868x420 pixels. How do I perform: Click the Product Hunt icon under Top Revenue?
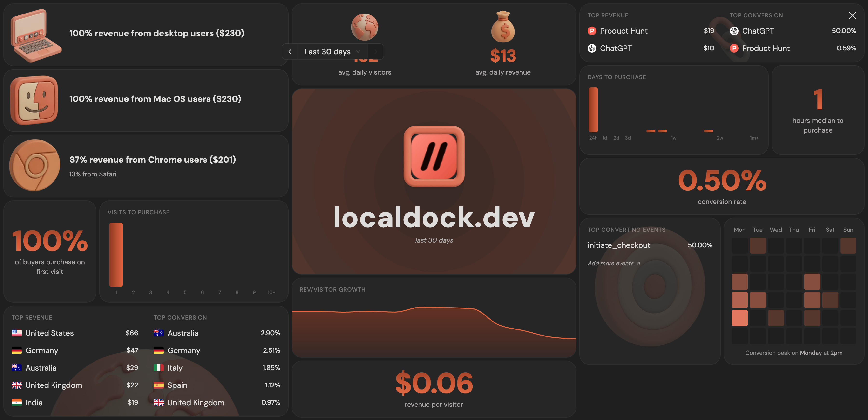click(x=592, y=31)
